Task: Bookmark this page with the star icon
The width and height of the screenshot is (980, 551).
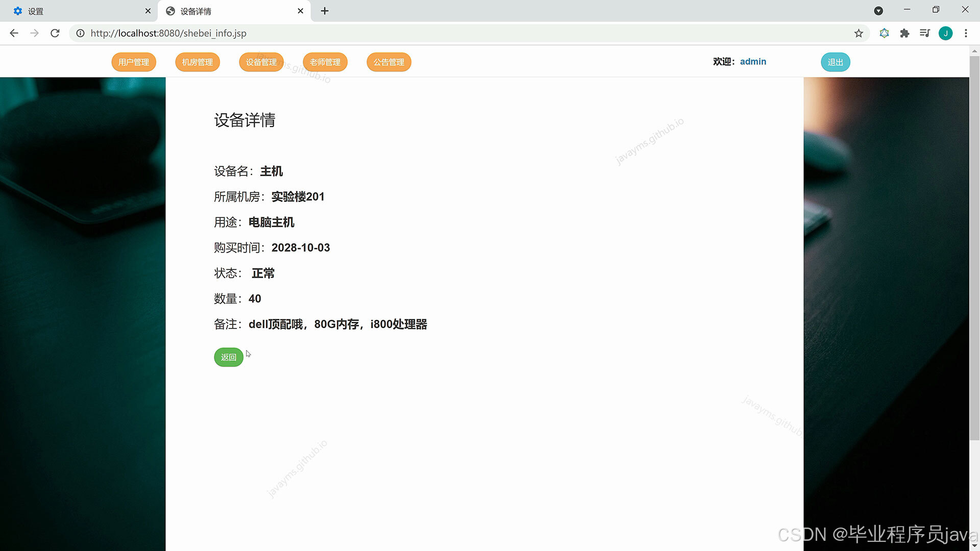Action: [859, 33]
